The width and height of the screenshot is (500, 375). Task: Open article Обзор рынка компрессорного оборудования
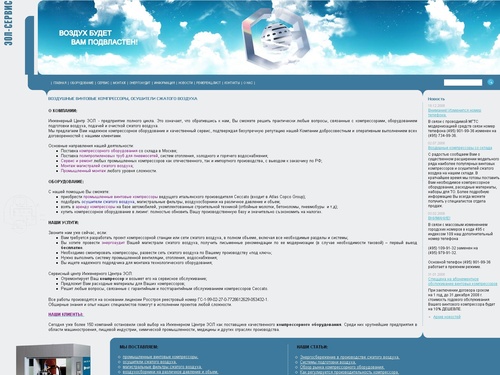tap(342, 367)
